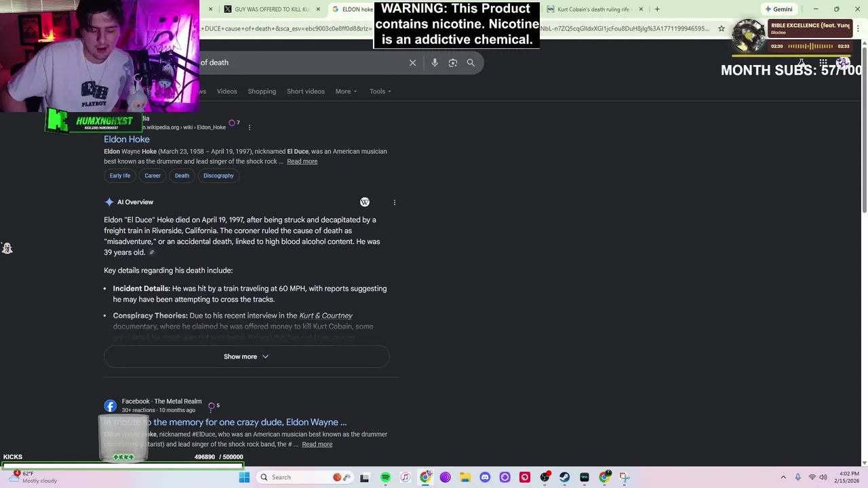Clear the Google search box text
This screenshot has height=488, width=868.
click(x=412, y=62)
